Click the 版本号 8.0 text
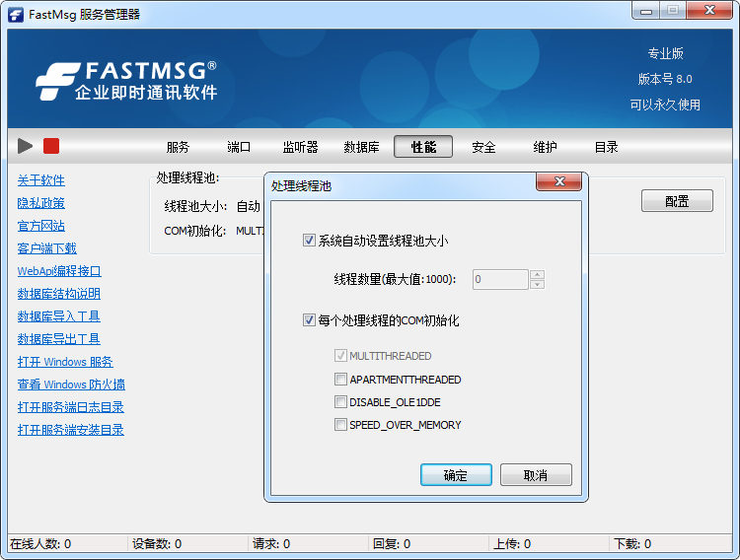Viewport: 740px width, 560px height. click(665, 79)
